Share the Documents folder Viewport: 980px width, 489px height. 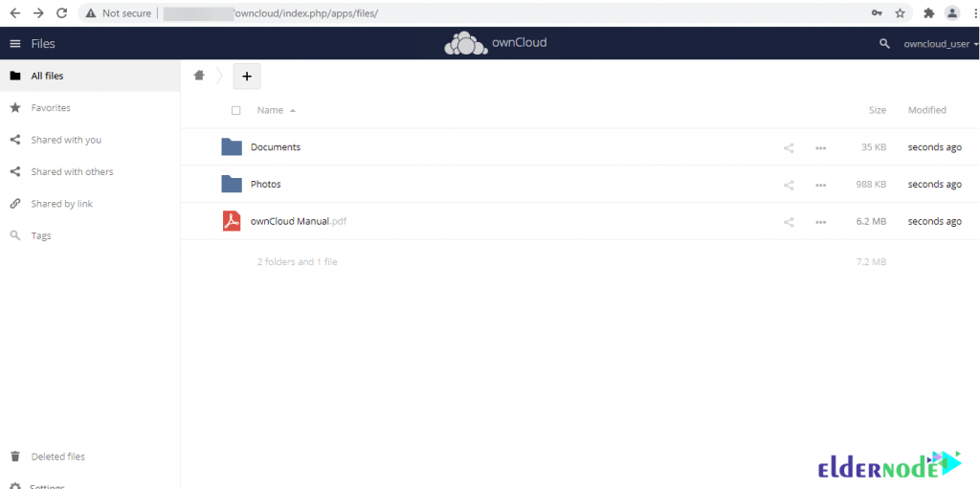[x=789, y=148]
